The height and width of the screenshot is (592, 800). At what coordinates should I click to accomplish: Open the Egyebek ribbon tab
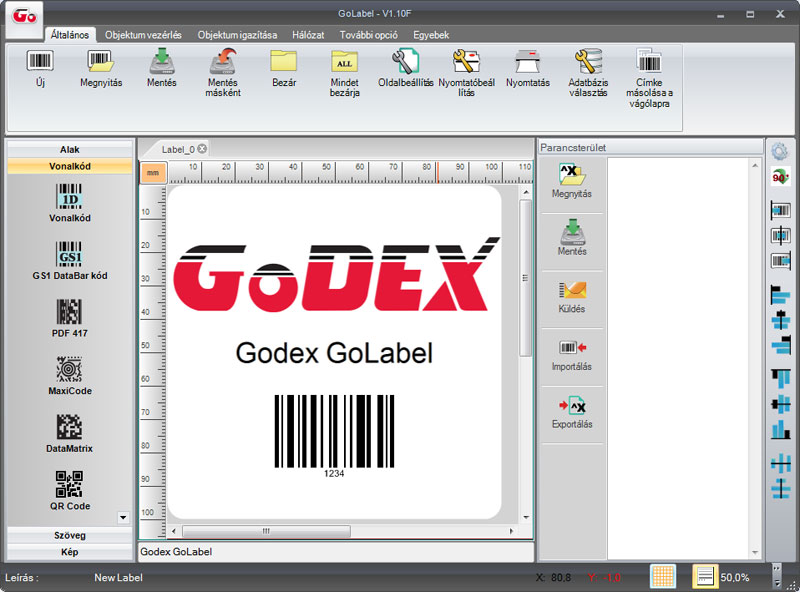(431, 35)
